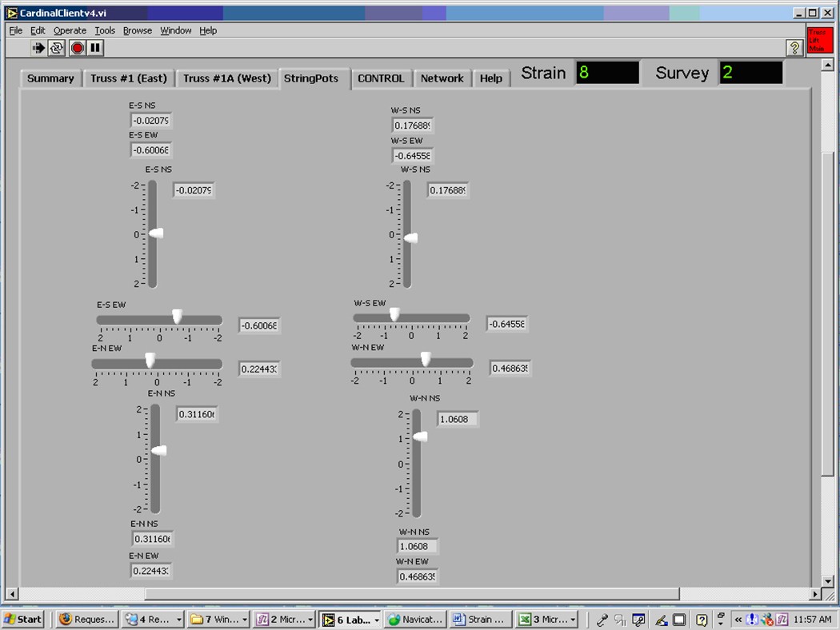This screenshot has width=840, height=630.
Task: Click the Pause button in toolbar
Action: pyautogui.click(x=95, y=48)
